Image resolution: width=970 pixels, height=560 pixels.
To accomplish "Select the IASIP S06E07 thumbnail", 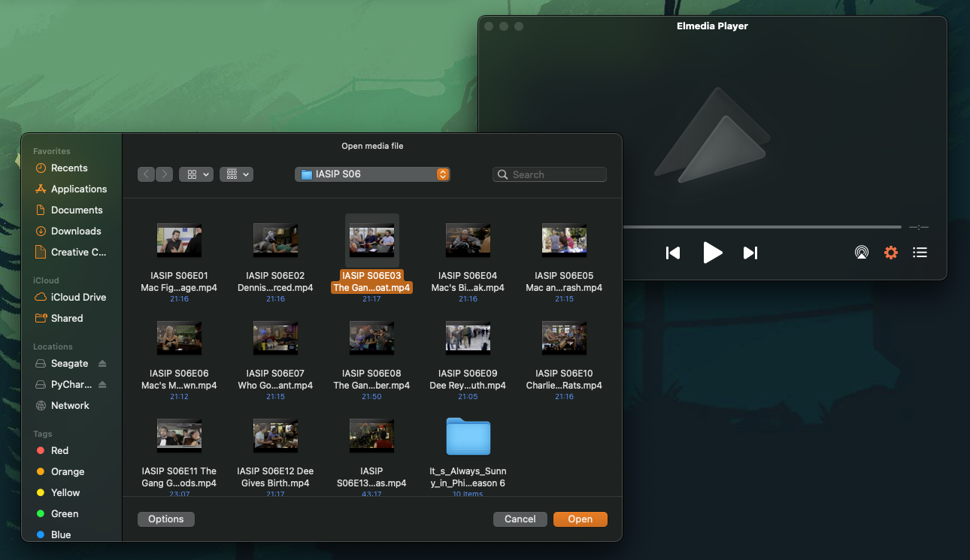I will pyautogui.click(x=275, y=338).
